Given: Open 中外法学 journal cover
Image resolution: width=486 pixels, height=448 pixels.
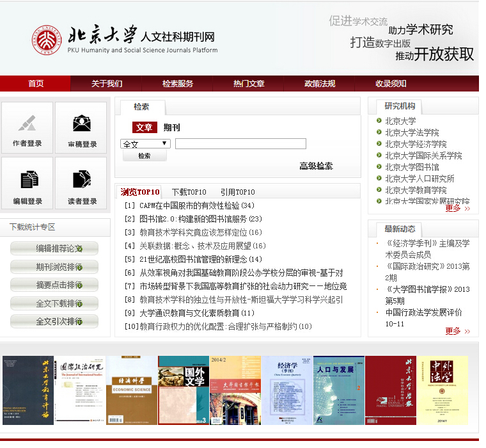Looking at the screenshot, I should coord(443,390).
